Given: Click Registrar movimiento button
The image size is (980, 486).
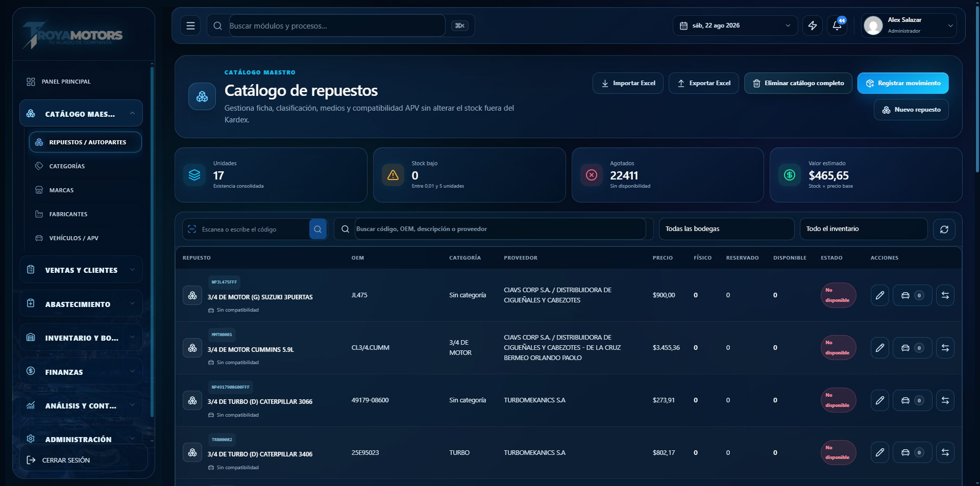Looking at the screenshot, I should click(903, 83).
